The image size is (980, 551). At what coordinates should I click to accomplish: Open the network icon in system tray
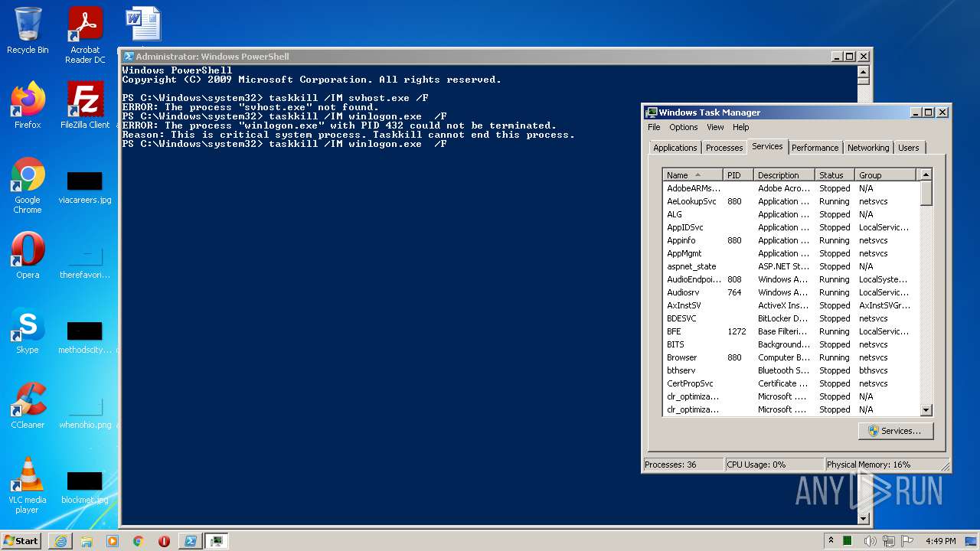889,541
